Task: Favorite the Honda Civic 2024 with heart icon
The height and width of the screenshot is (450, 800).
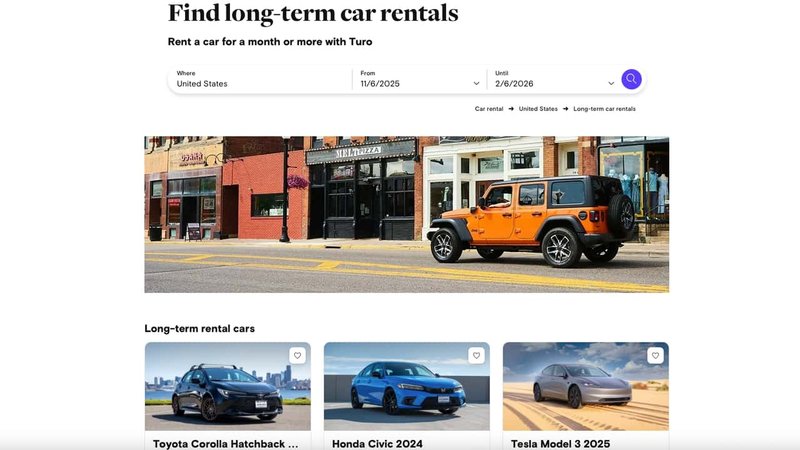Action: [477, 356]
